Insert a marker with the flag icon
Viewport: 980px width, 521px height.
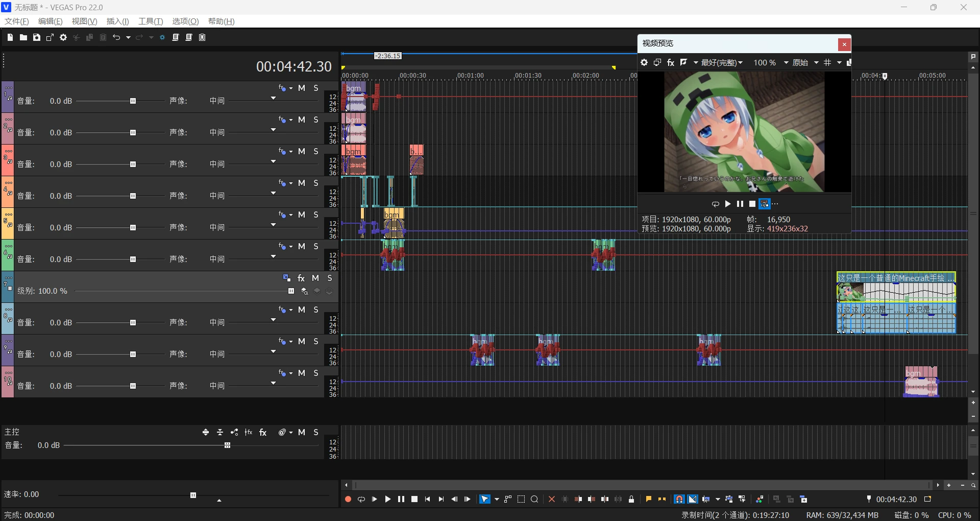click(648, 499)
